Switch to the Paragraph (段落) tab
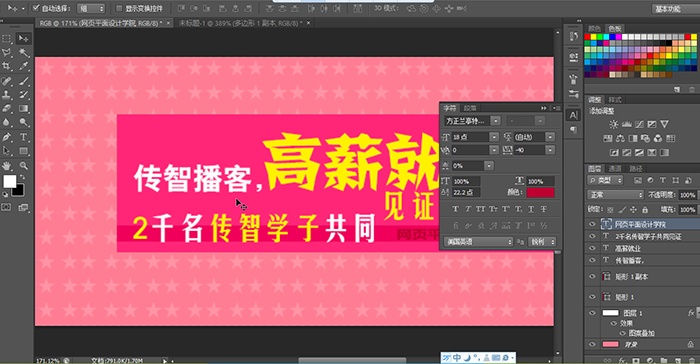The width and height of the screenshot is (700, 364). [x=470, y=108]
